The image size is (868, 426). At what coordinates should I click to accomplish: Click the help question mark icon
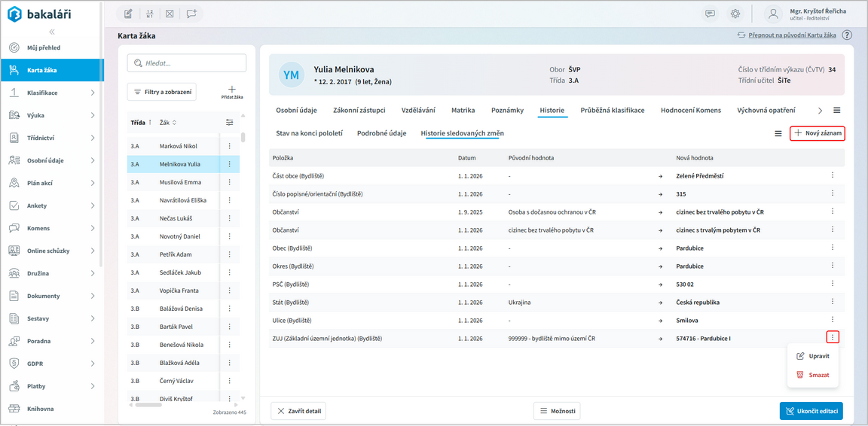tap(847, 35)
